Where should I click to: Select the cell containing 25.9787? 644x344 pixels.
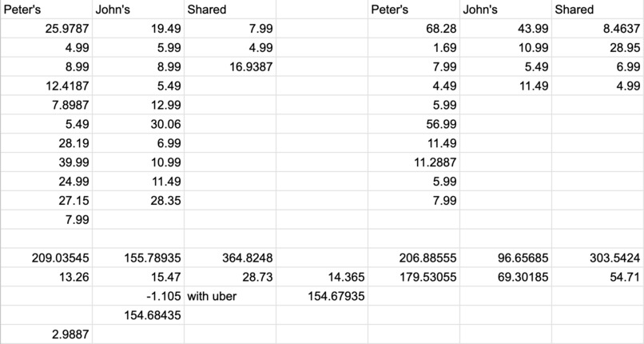tap(46, 28)
